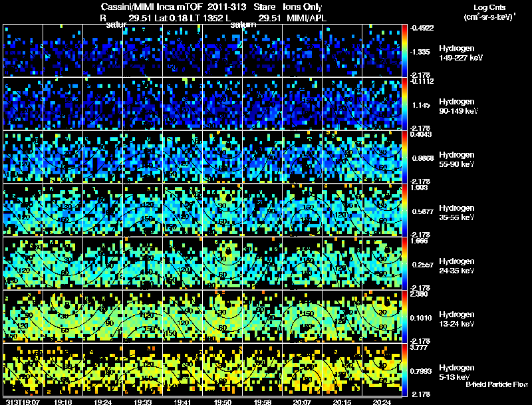Select the 19:18 time label on axis

[63, 402]
